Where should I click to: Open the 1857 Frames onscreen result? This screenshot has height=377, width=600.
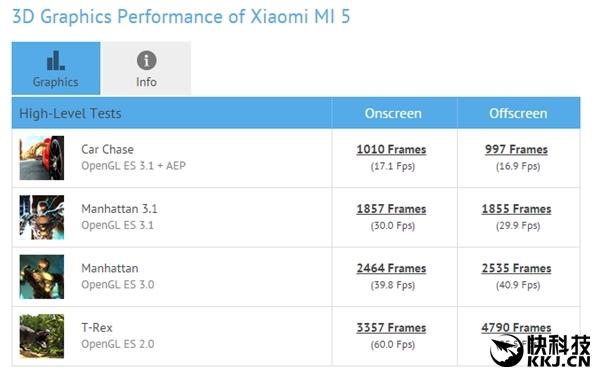[x=391, y=209]
